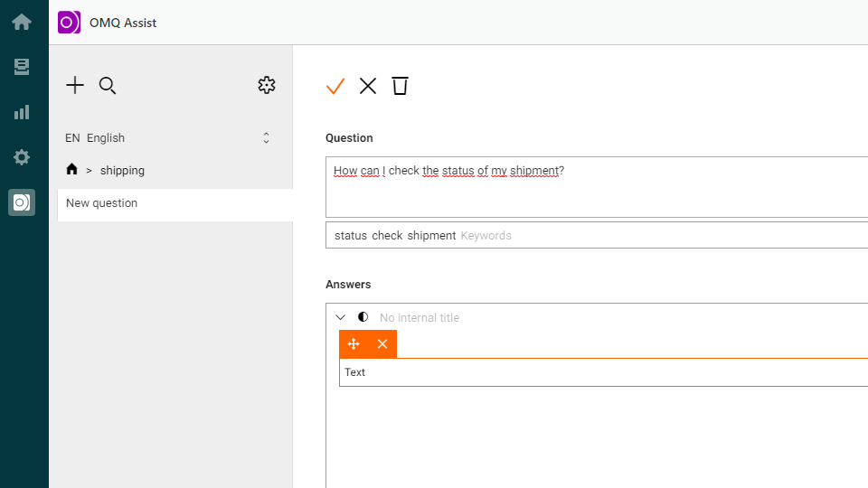The image size is (868, 488).
Task: Go to shipping breadcrumb category
Action: [122, 171]
